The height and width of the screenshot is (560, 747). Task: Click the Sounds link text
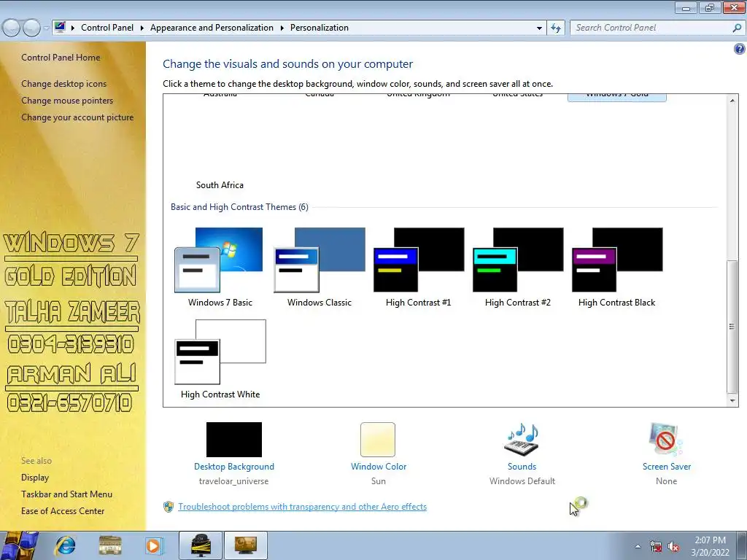522,467
